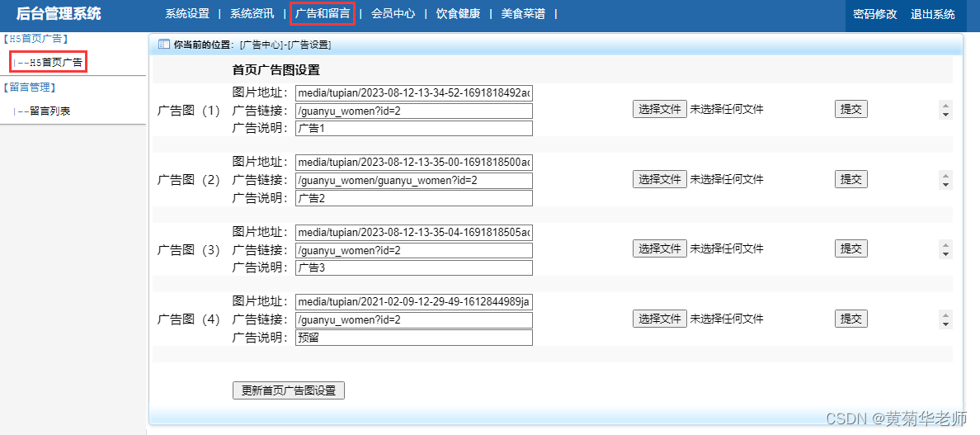This screenshot has height=435, width=980.
Task: Open the 饮食健康 menu
Action: [458, 14]
